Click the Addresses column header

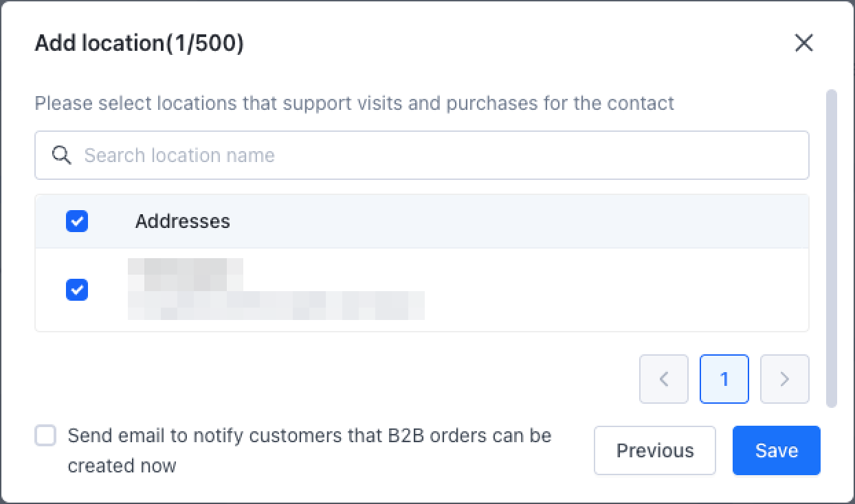click(x=182, y=221)
